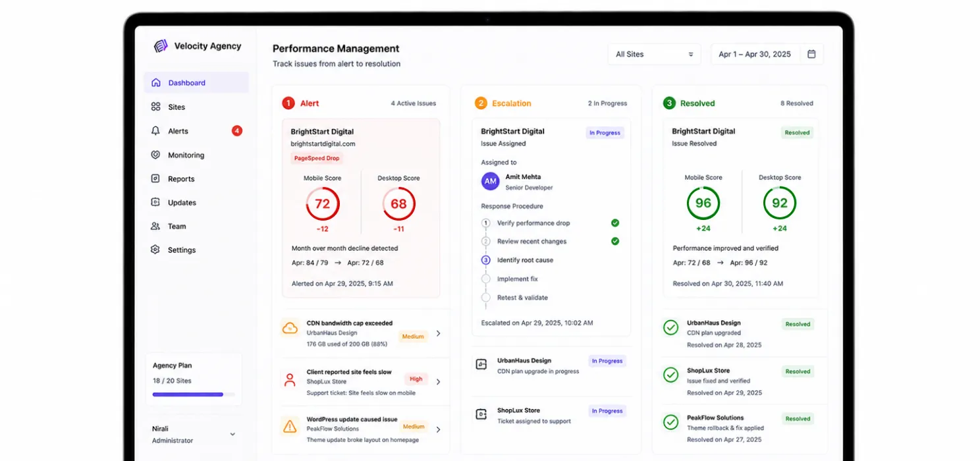This screenshot has width=980, height=461.
Task: Open the Dashboard menu item
Action: click(196, 83)
